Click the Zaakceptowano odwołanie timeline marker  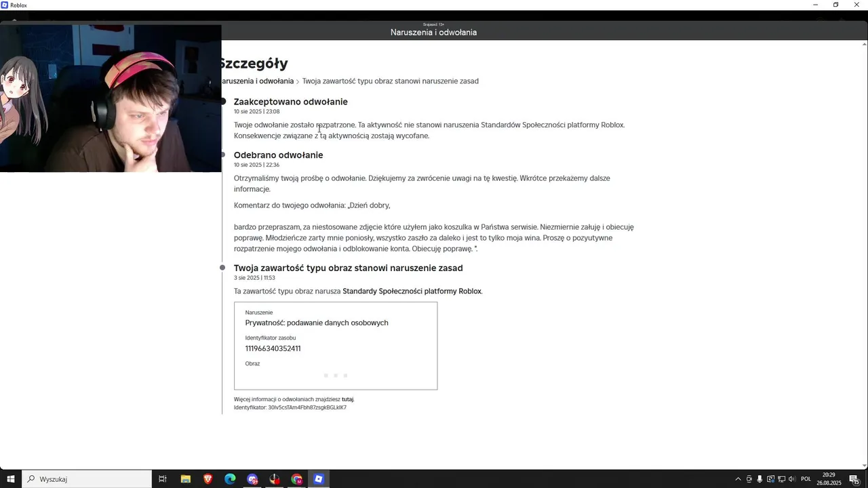click(x=222, y=102)
